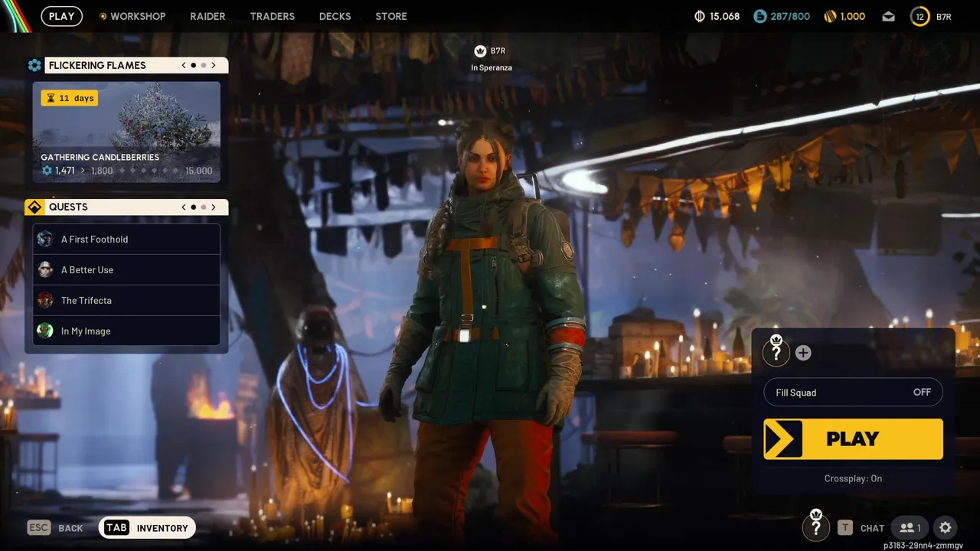Click the Quests panel diamond icon
Image resolution: width=980 pixels, height=551 pixels.
[34, 207]
